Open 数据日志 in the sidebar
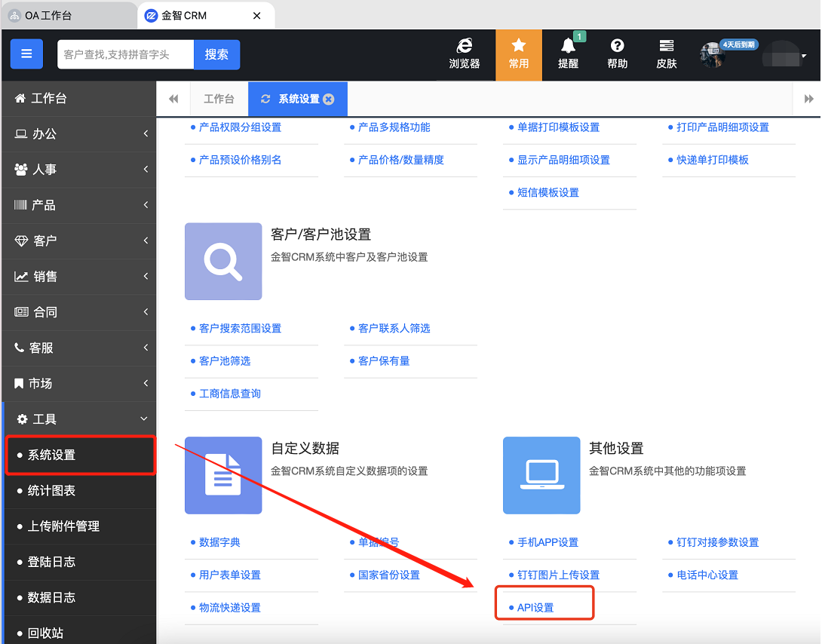822x644 pixels. pos(81,597)
